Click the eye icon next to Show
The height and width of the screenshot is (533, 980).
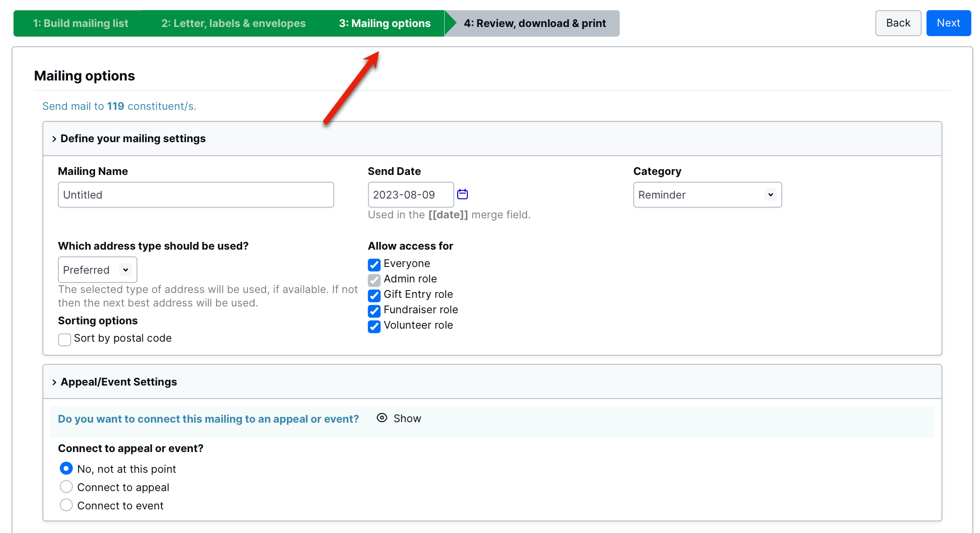click(x=382, y=418)
